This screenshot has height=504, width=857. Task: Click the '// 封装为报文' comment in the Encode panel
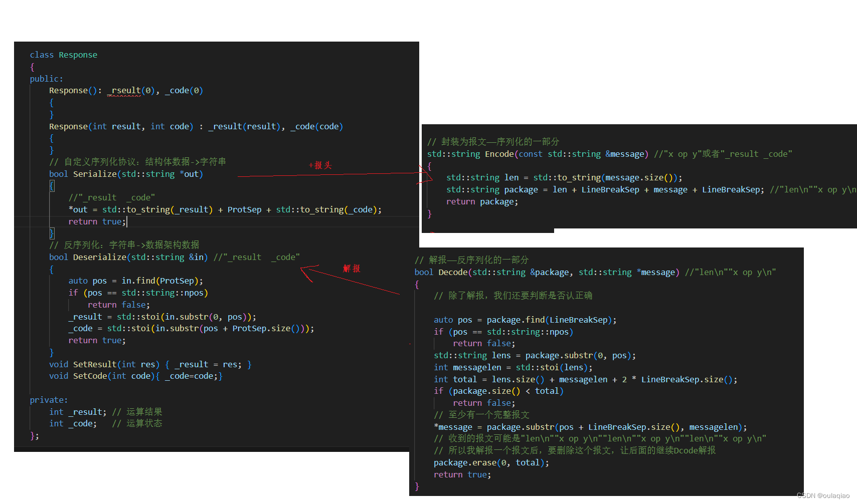[x=493, y=142]
